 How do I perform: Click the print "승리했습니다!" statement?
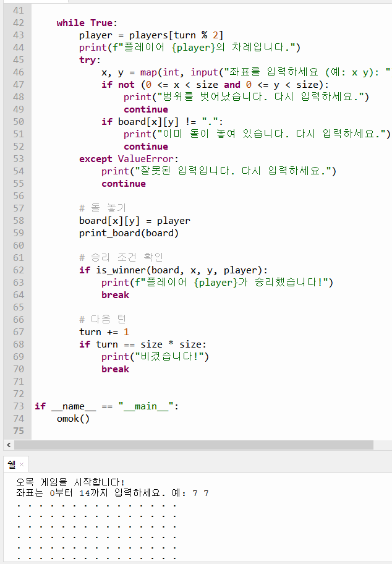(x=217, y=283)
